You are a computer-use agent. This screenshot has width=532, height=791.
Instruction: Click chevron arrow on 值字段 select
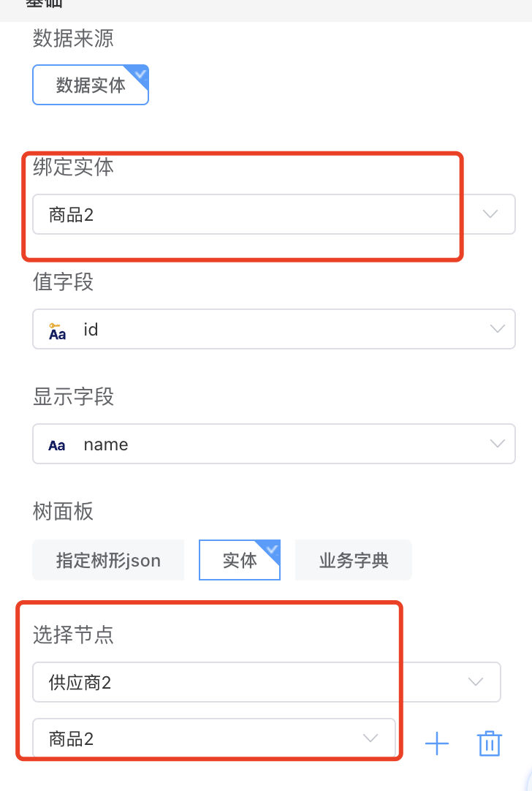[497, 329]
